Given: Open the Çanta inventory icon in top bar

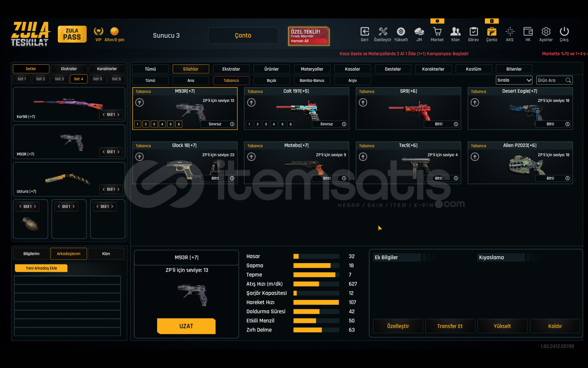Looking at the screenshot, I should (x=492, y=32).
